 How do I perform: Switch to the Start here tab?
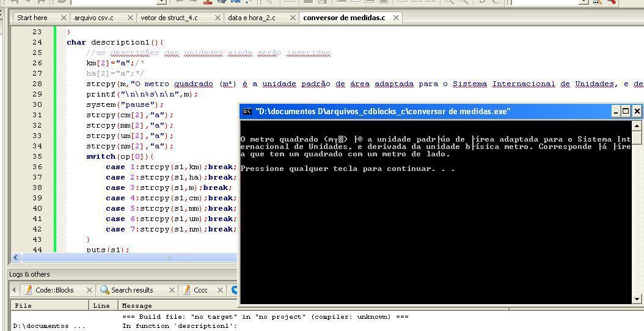tap(32, 18)
